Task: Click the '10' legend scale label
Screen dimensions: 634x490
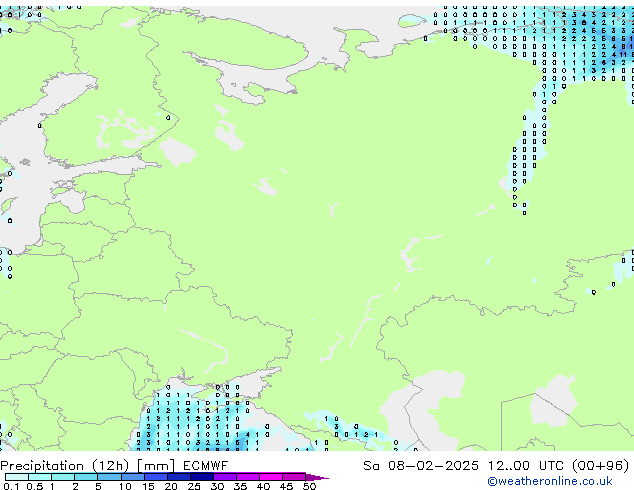Action: tap(125, 486)
